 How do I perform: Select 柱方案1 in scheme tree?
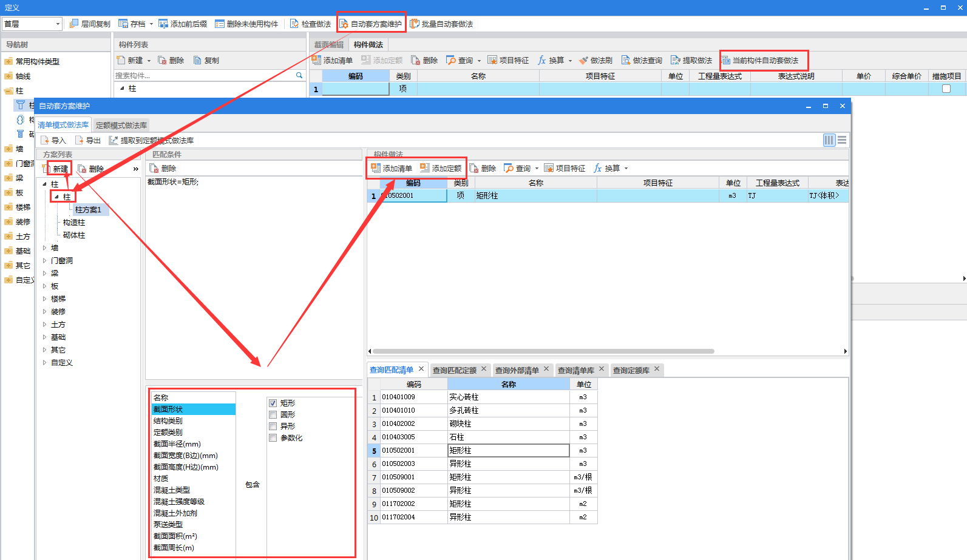click(89, 209)
